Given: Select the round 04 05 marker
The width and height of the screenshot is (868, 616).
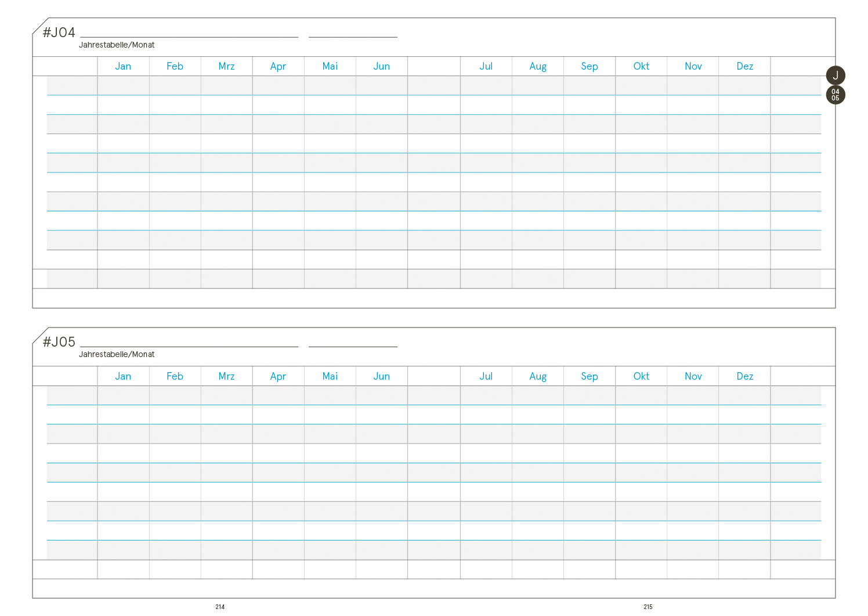Looking at the screenshot, I should click(x=836, y=95).
